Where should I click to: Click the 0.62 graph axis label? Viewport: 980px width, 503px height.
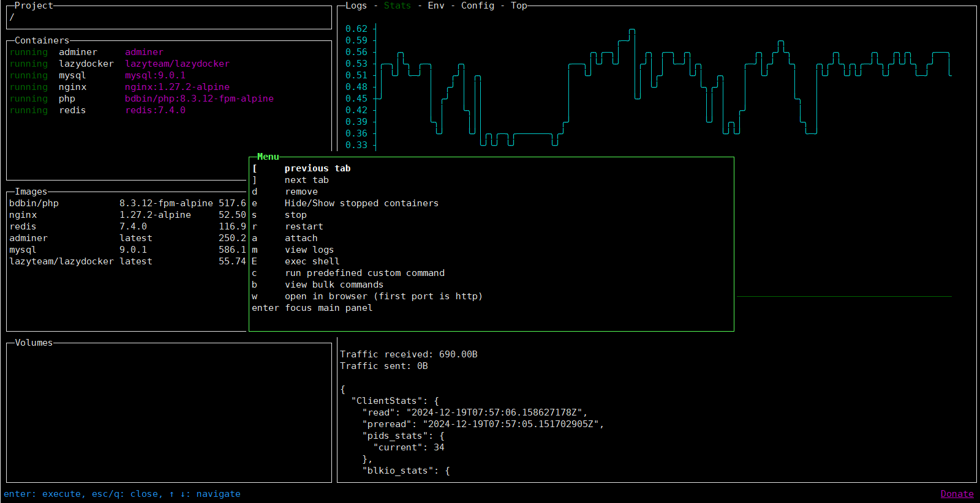(356, 29)
